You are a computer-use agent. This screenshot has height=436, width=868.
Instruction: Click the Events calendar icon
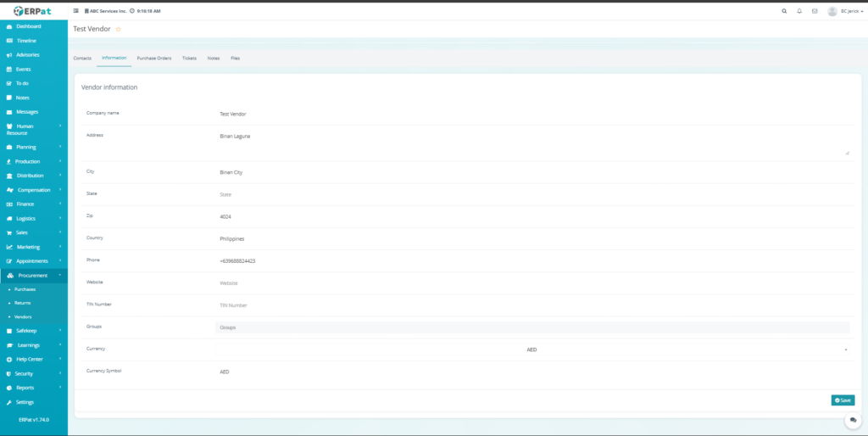(x=9, y=70)
